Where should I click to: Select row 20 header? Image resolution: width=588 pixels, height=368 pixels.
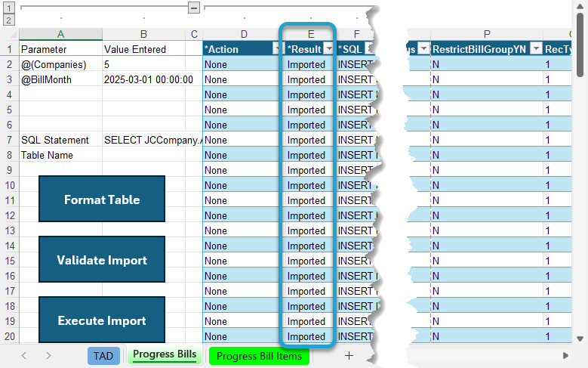pos(10,336)
